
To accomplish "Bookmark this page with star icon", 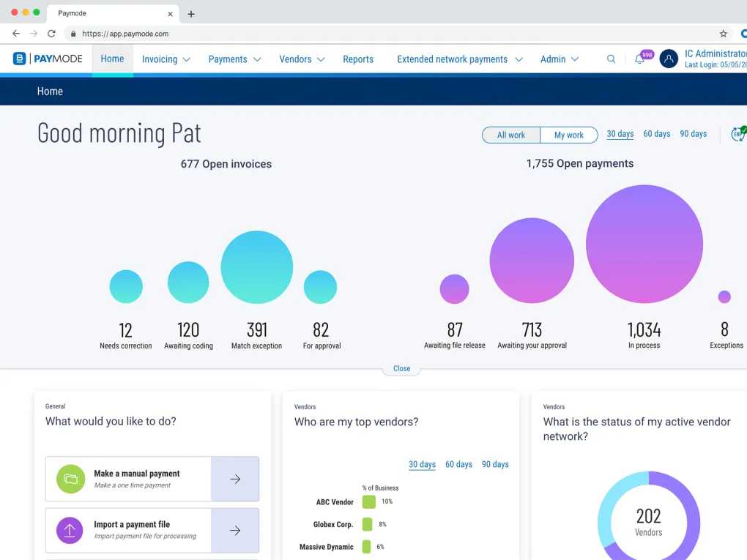I will click(724, 34).
